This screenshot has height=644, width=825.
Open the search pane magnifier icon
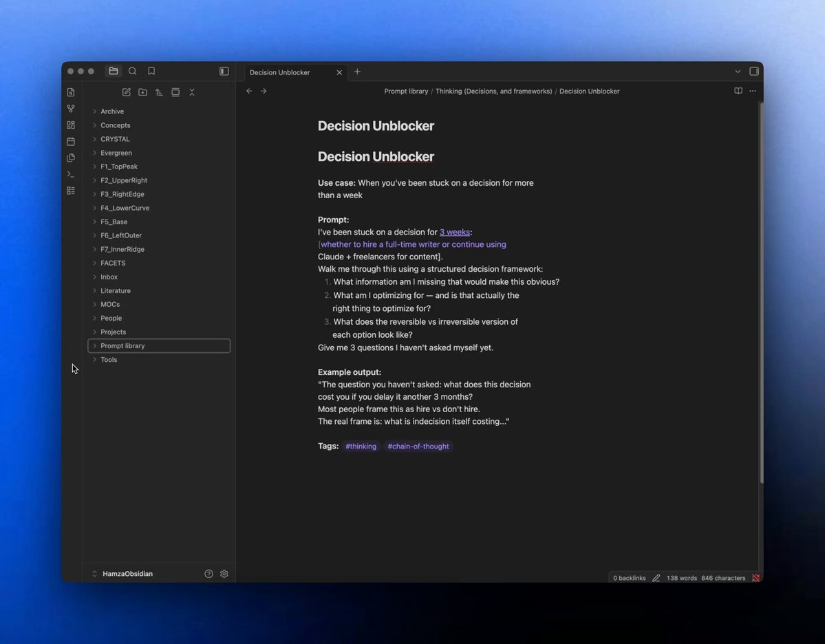pyautogui.click(x=133, y=71)
